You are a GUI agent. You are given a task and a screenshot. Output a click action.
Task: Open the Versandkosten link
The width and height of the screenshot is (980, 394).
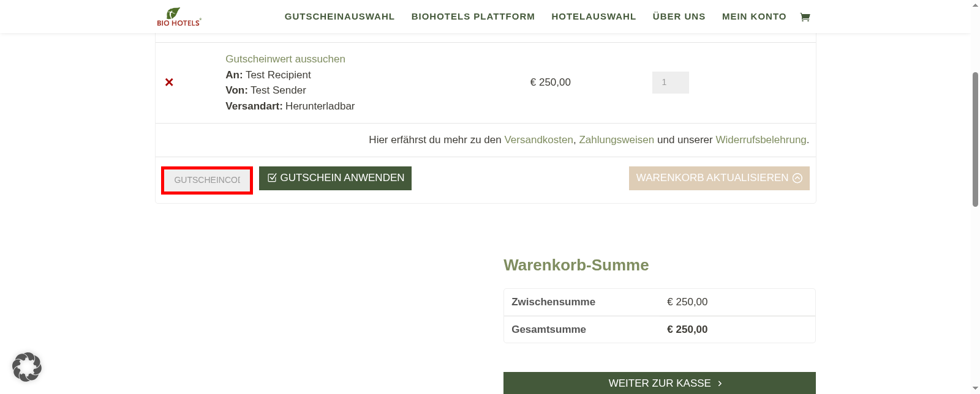click(x=538, y=139)
